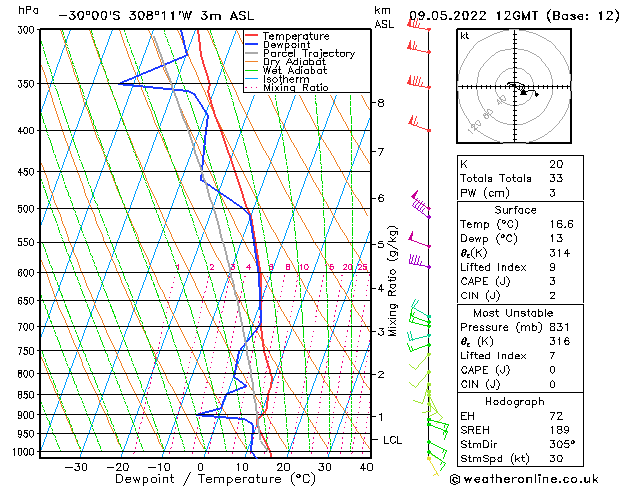This screenshot has height=486, width=629.
Task: Click the Mixing Ratio legend entry
Action: [x=287, y=87]
